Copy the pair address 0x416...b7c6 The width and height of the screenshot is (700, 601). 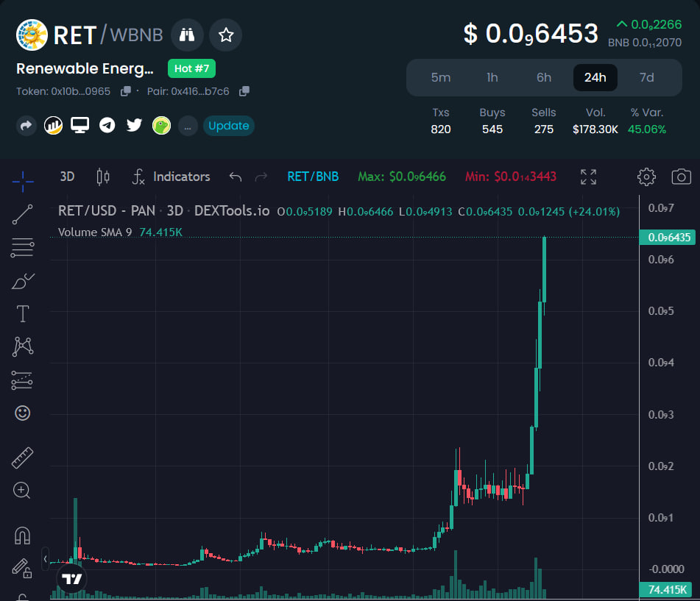click(x=244, y=91)
